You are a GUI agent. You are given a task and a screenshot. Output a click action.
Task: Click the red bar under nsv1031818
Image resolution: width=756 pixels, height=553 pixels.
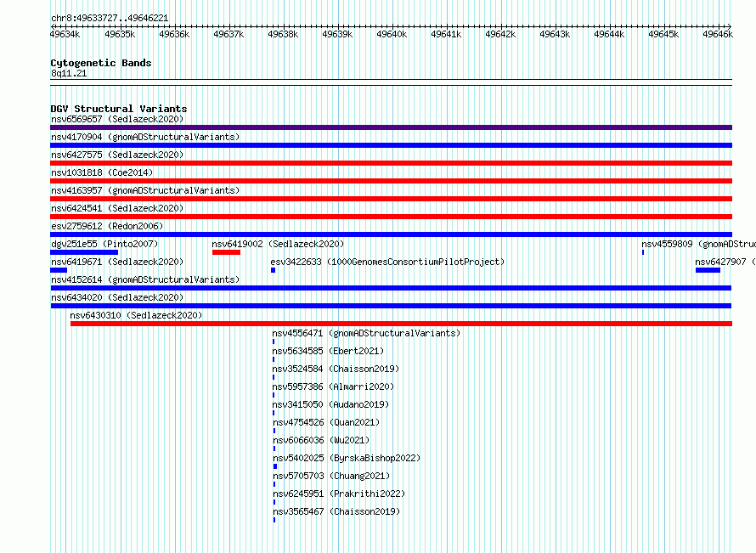391,181
